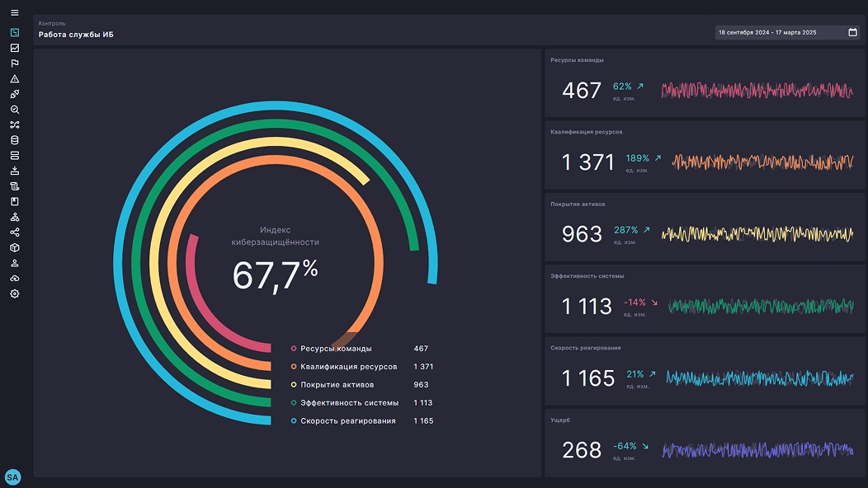The height and width of the screenshot is (488, 868).
Task: Open the line chart analytics icon
Action: [x=14, y=49]
